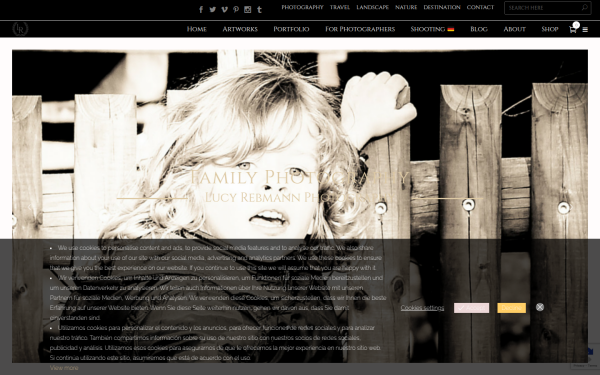Open the Shop menu item

click(550, 29)
